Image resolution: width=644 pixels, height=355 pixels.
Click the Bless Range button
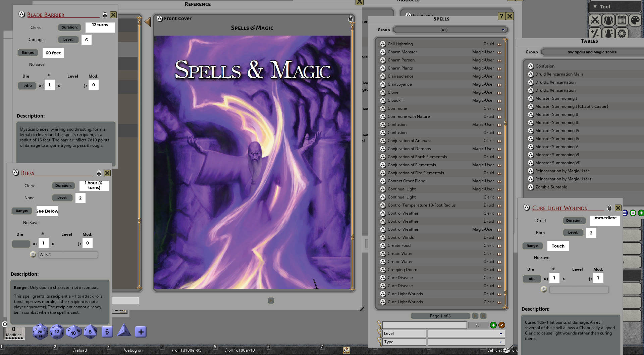coord(21,211)
